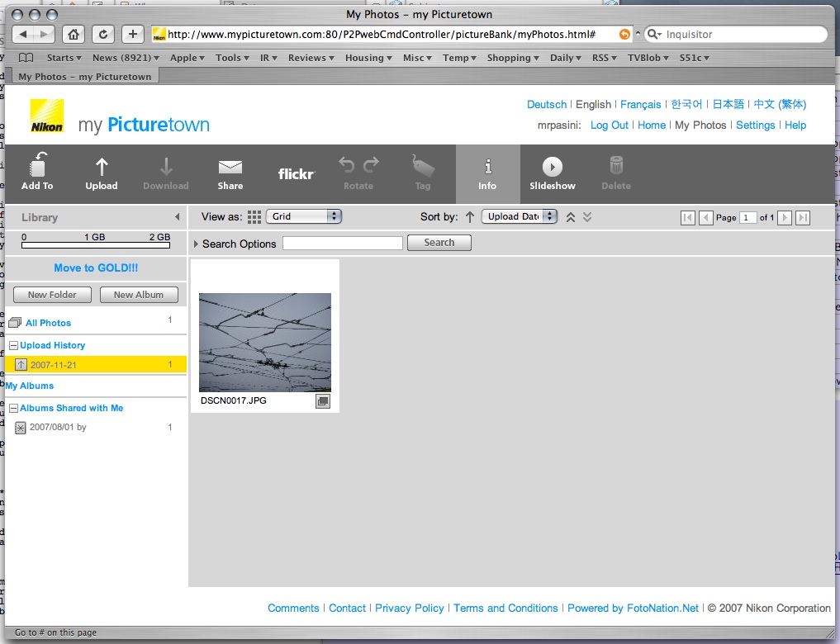The height and width of the screenshot is (644, 840).
Task: Open the View as Grid dropdown
Action: point(304,216)
